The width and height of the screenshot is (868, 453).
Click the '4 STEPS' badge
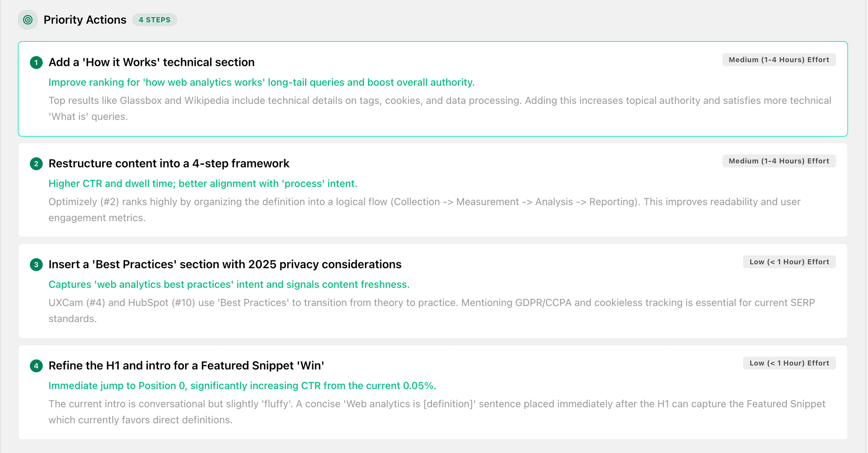click(x=154, y=20)
